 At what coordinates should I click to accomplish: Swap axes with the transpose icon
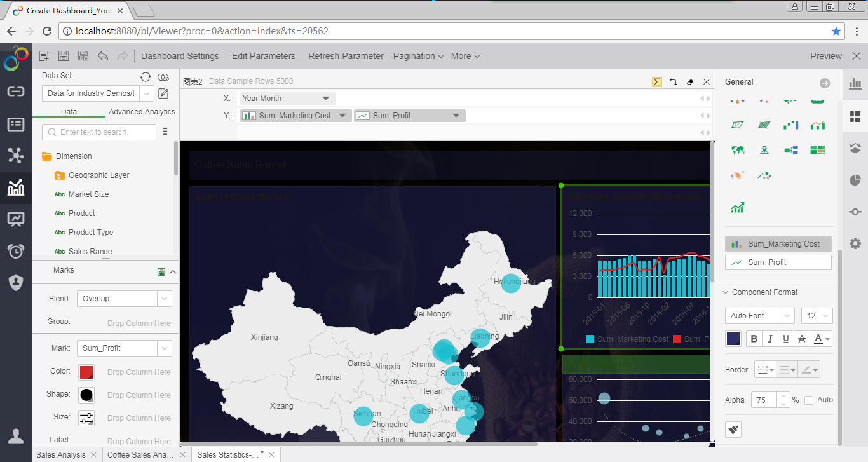pos(674,82)
